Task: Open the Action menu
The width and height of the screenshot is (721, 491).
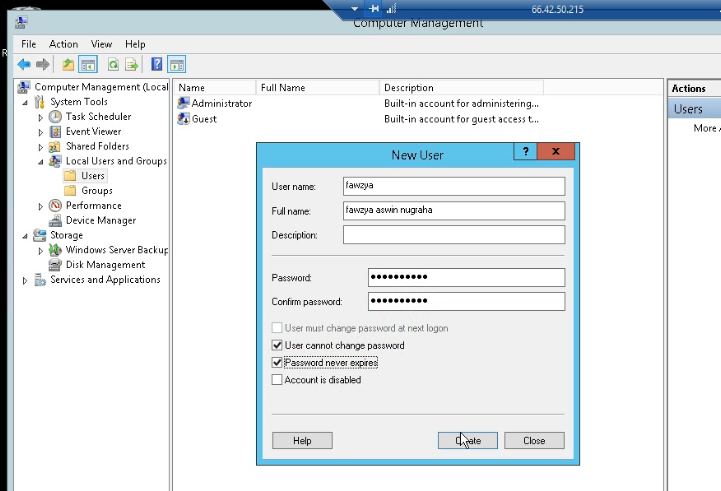Action: (x=63, y=44)
